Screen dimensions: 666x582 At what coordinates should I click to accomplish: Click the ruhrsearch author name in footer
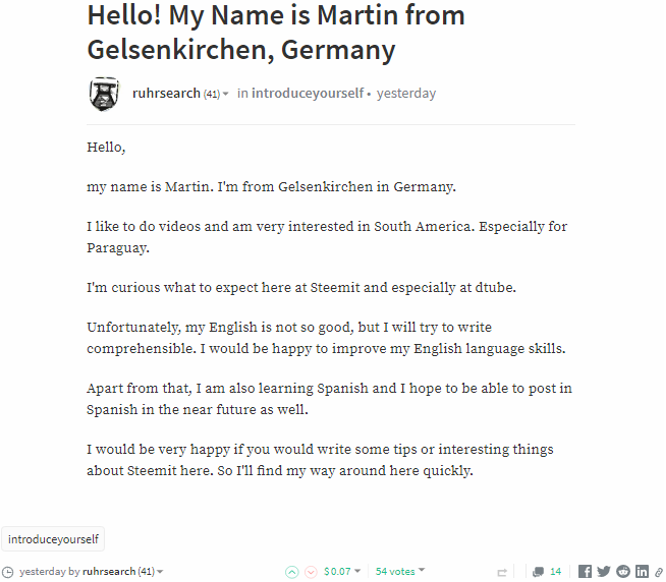point(109,572)
